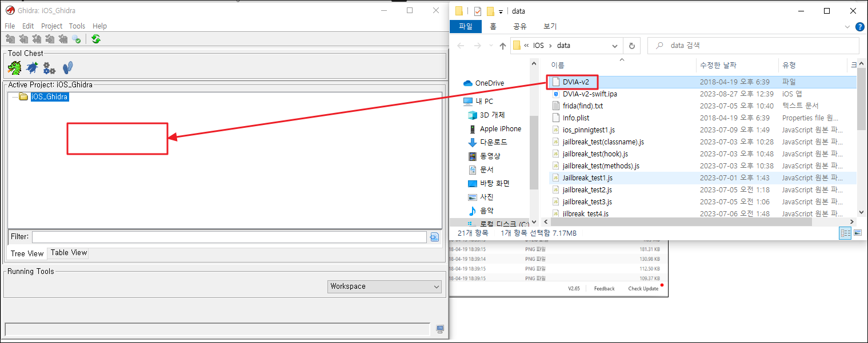Select 음악 in the navigation pane
This screenshot has height=343, width=868.
[x=481, y=211]
